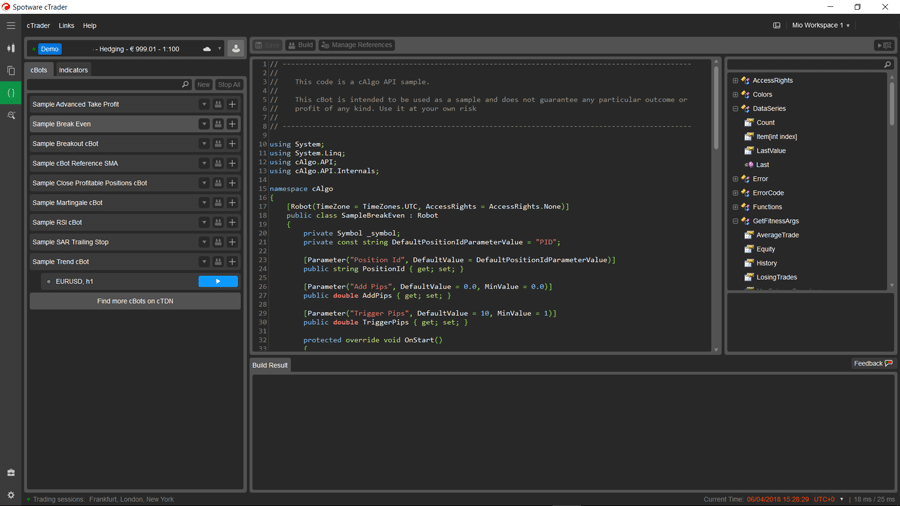The image size is (900, 506).
Task: Select LastValue item in API tree
Action: [771, 151]
